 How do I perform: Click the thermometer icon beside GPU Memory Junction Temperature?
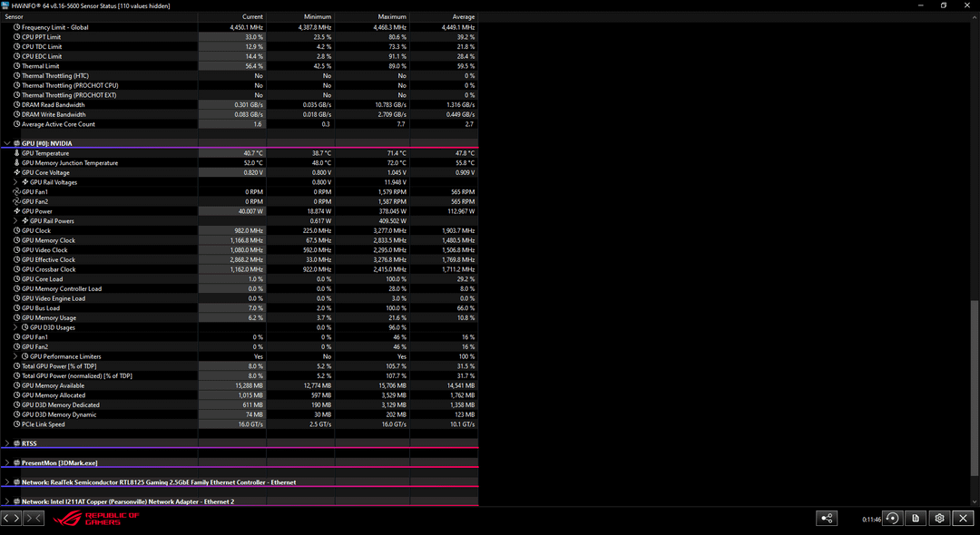pos(17,163)
